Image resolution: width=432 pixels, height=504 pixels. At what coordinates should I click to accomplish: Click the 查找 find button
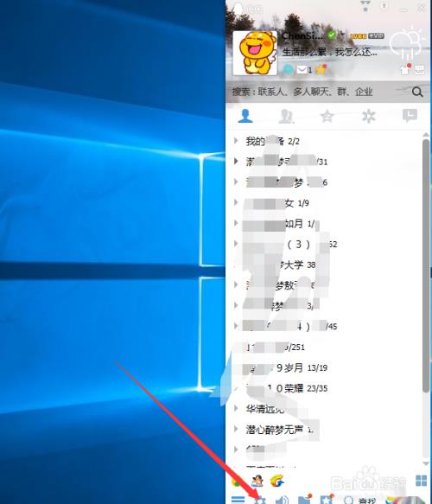(359, 501)
